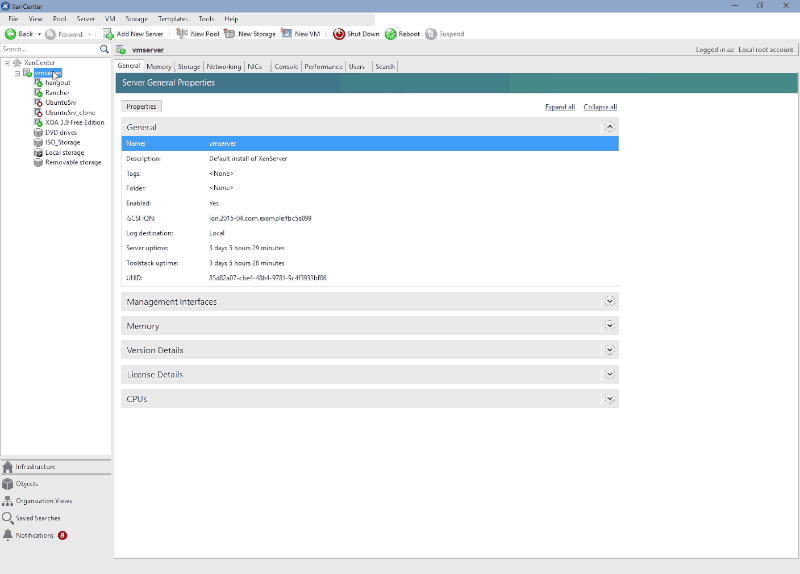Select the Local storage icon
The image size is (800, 574).
click(x=38, y=153)
